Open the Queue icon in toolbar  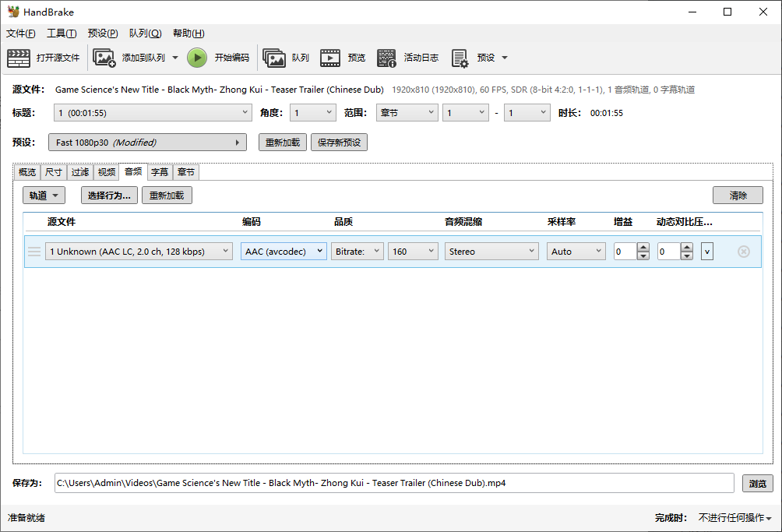[x=274, y=58]
